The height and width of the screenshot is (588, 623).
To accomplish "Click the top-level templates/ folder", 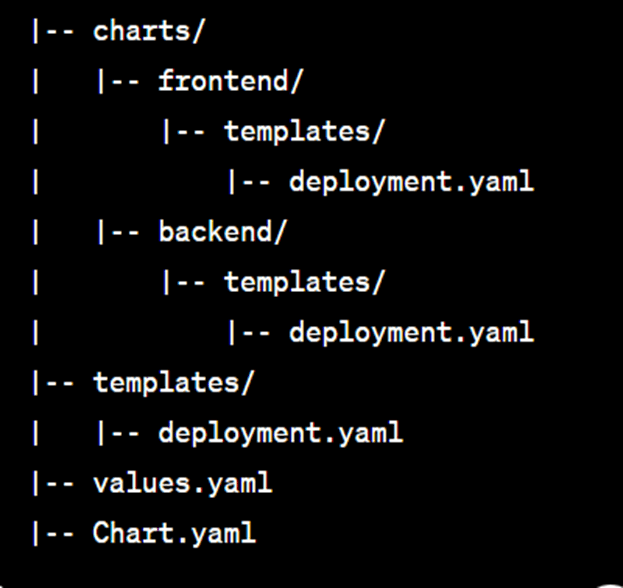I will point(173,383).
